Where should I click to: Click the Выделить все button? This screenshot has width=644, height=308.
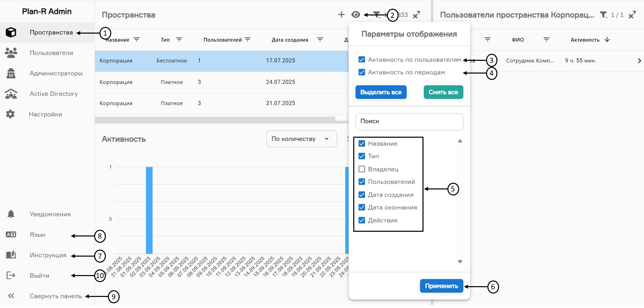(381, 92)
